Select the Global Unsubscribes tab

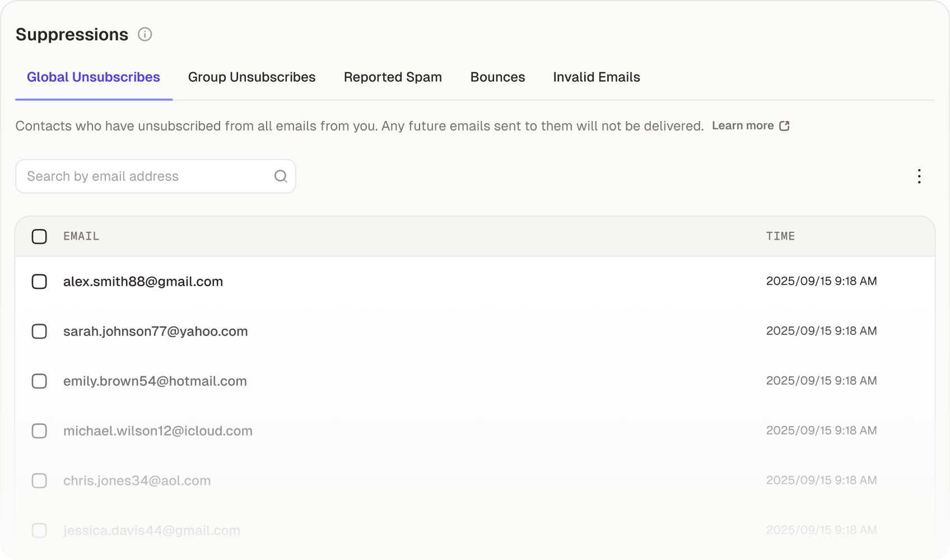click(x=93, y=77)
